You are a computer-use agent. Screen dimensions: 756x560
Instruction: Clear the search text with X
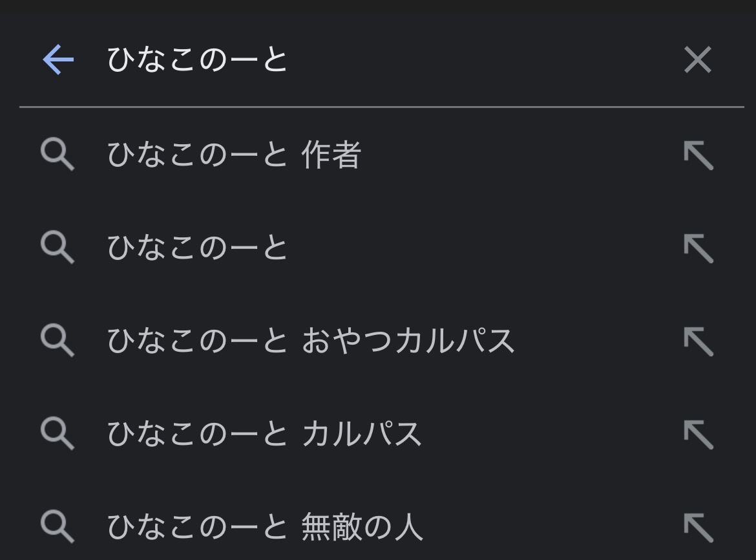698,60
